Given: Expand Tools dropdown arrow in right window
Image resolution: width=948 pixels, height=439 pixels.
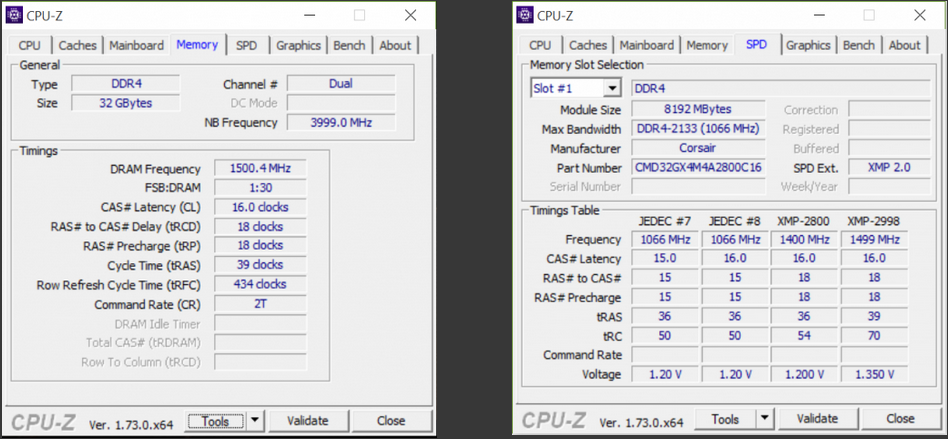Looking at the screenshot, I should pyautogui.click(x=764, y=419).
